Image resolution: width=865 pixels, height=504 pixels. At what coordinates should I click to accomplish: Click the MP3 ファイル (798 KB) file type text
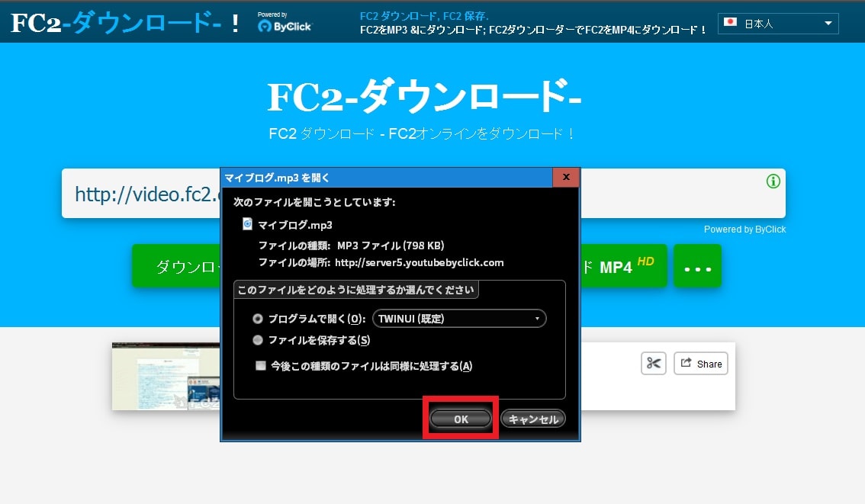[391, 246]
